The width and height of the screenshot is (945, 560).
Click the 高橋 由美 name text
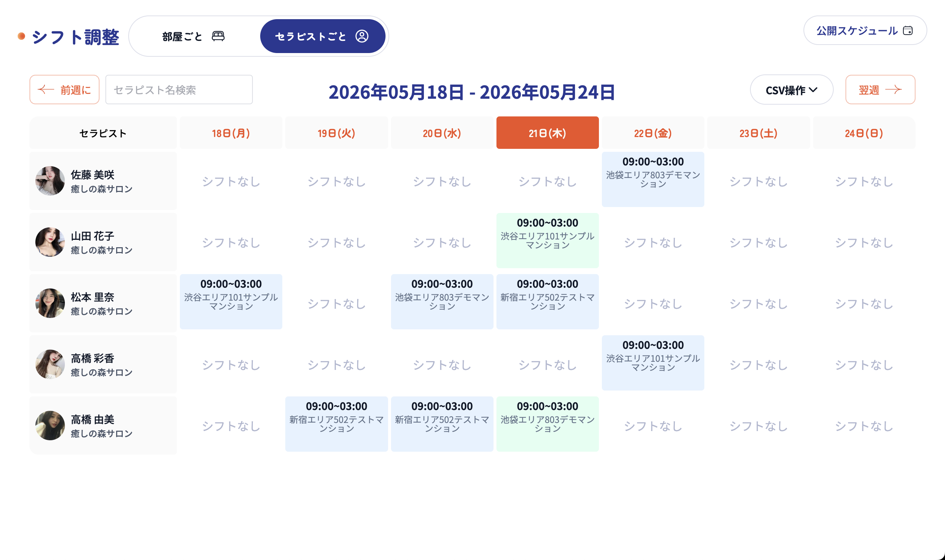[x=93, y=419]
